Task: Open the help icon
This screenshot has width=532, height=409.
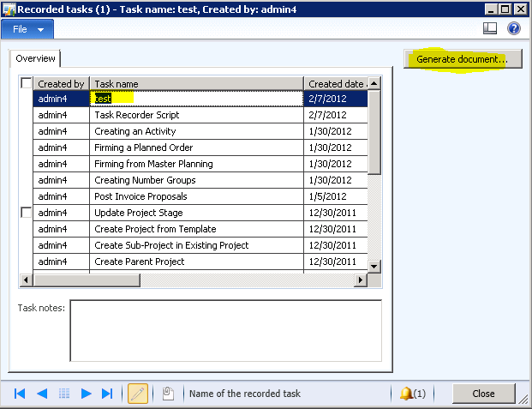Action: pyautogui.click(x=514, y=28)
